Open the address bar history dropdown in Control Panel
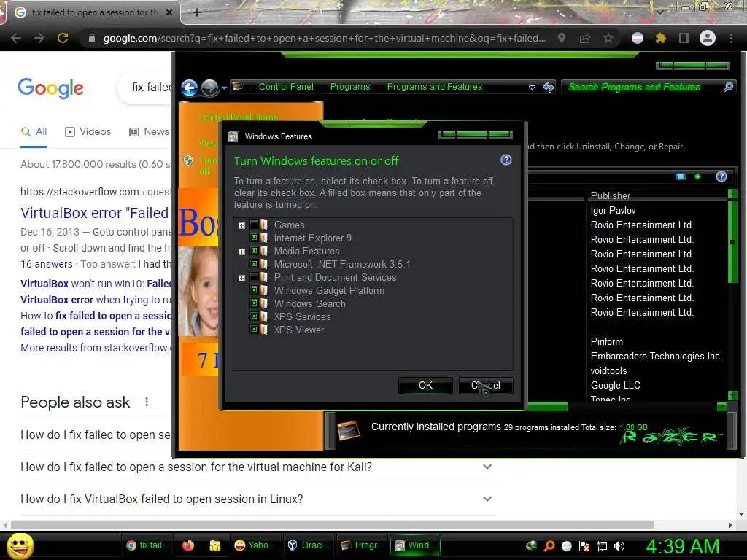 click(532, 87)
